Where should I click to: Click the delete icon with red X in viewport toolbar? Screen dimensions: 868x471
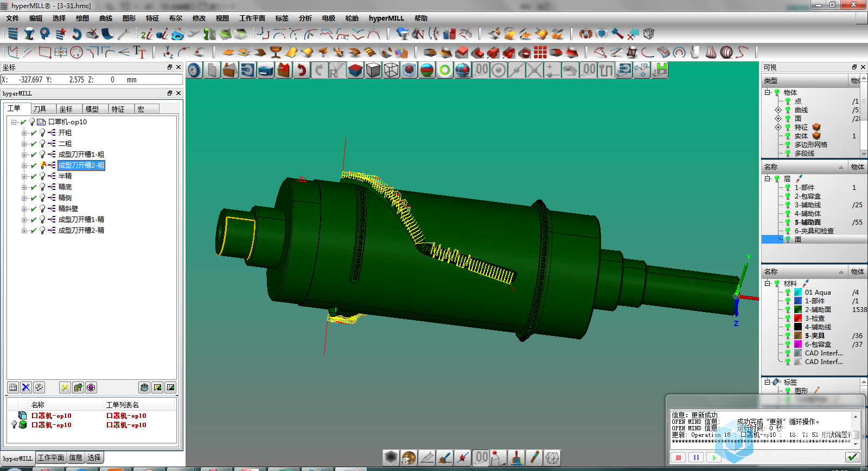pyautogui.click(x=284, y=70)
